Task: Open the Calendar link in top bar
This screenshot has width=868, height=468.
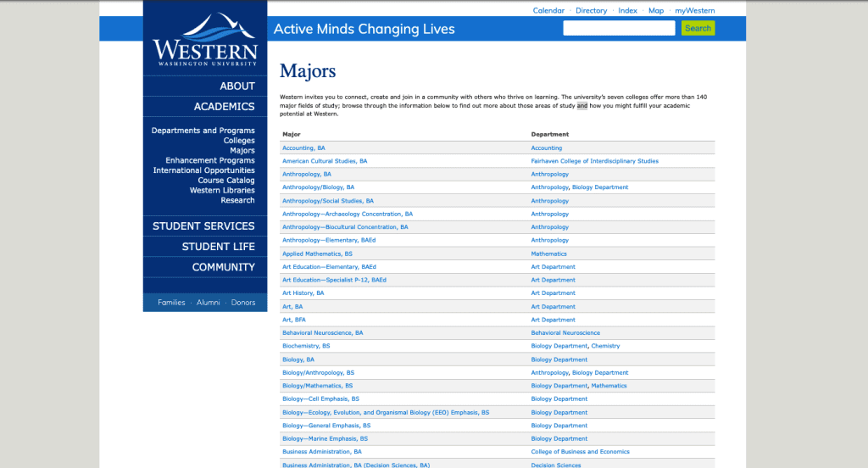Action: [x=548, y=11]
